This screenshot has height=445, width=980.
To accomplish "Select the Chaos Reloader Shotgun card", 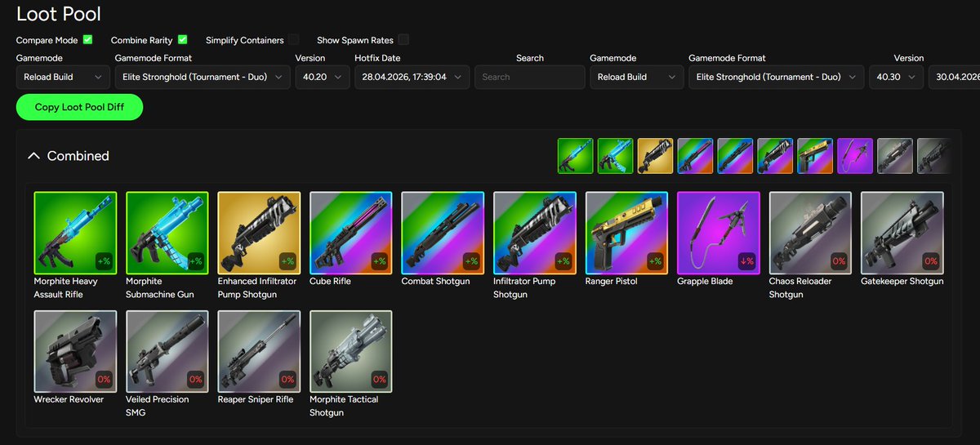I will [810, 233].
